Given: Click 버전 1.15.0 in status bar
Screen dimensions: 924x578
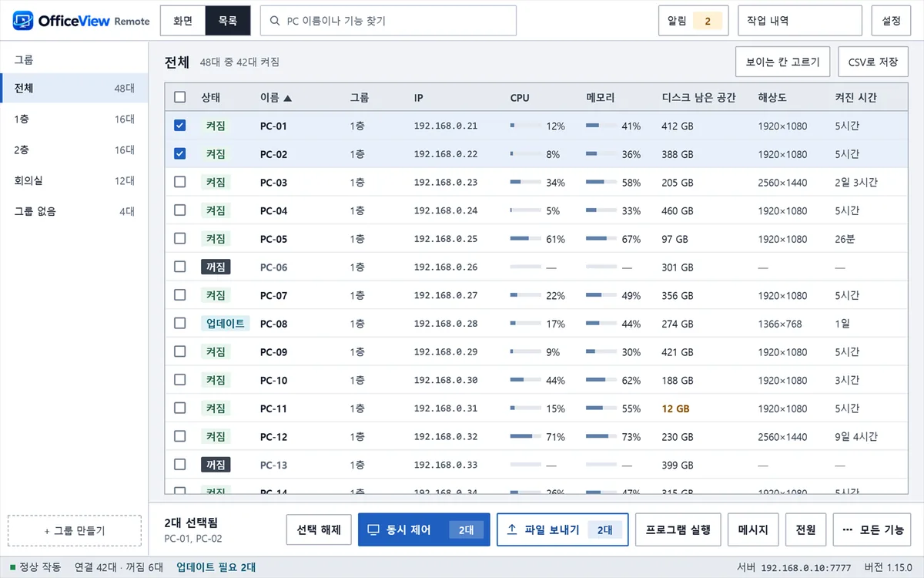Looking at the screenshot, I should point(888,567).
